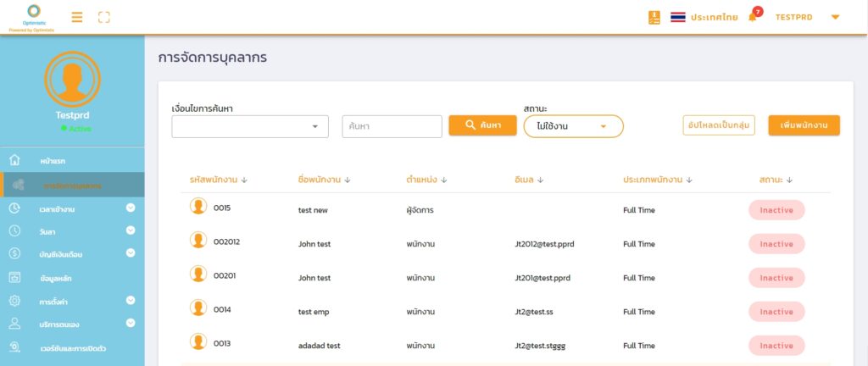Screen dimensions: 868x366
Task: Open the TESTPRD user dropdown arrow
Action: pyautogui.click(x=835, y=17)
